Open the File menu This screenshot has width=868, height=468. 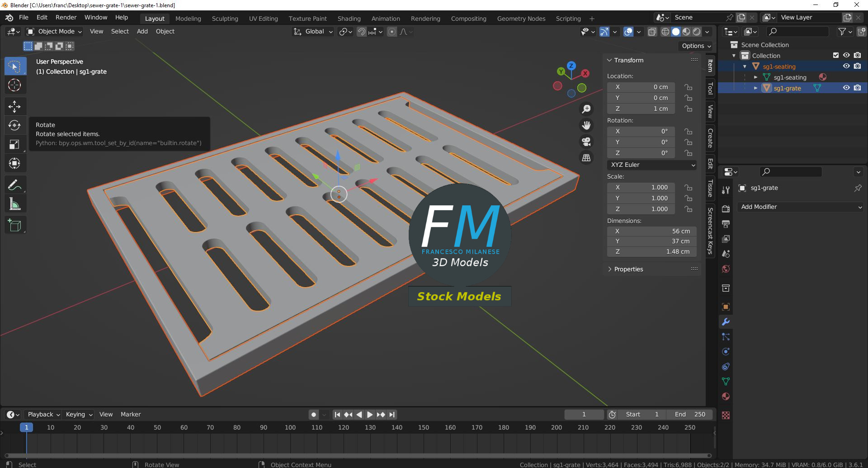24,18
